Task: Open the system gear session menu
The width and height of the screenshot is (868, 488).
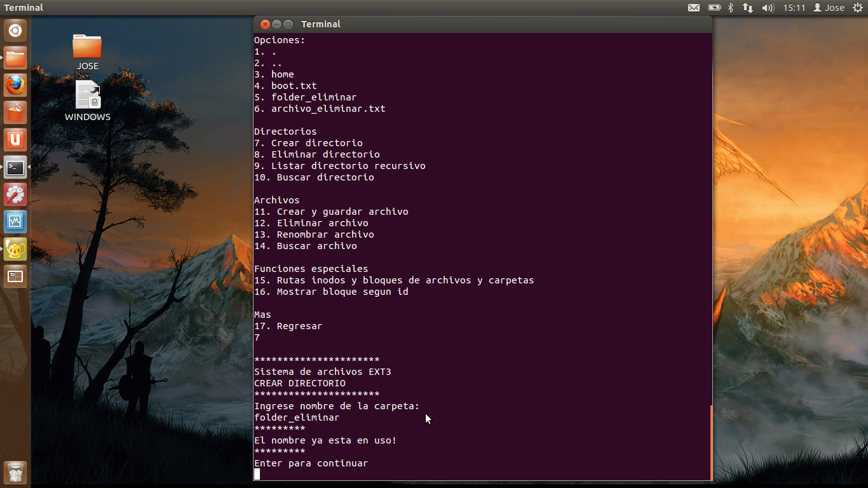Action: point(858,8)
